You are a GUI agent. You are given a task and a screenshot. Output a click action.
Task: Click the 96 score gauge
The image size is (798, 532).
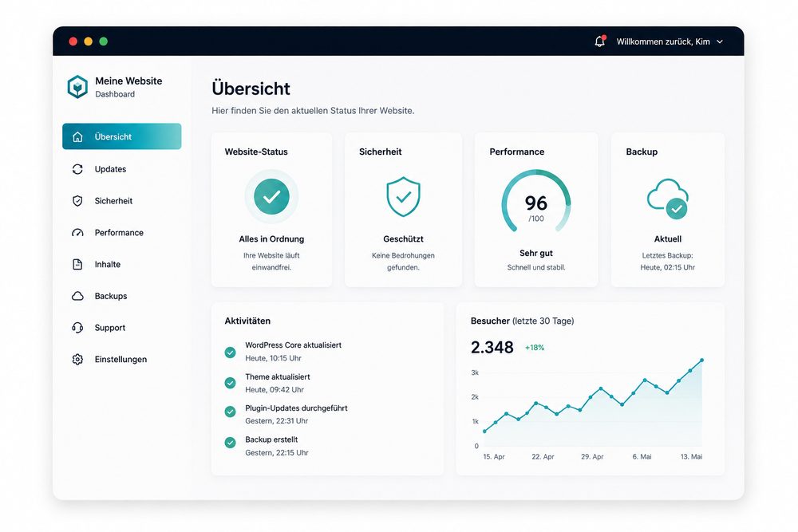pos(536,202)
